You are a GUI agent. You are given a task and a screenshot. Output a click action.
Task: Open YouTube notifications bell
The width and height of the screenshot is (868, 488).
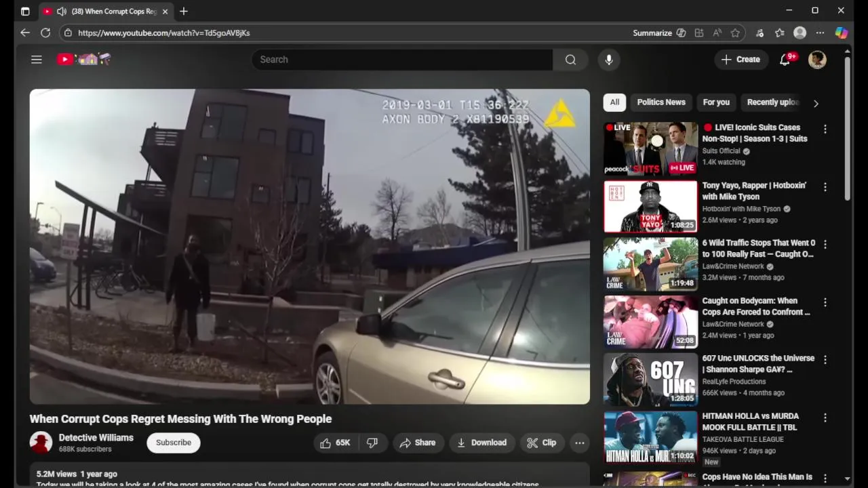785,60
